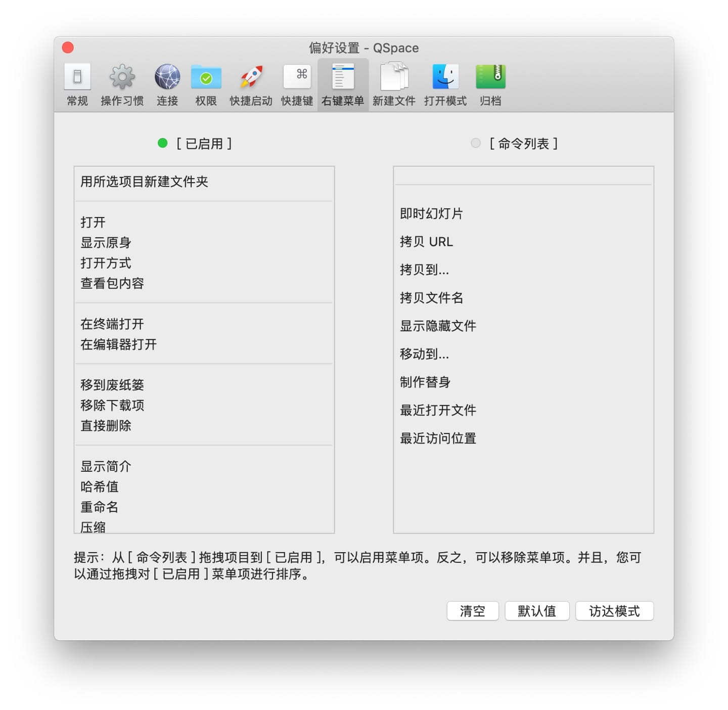Viewport: 728px width, 710px height.
Task: Select the 连接 globe icon
Action: click(x=167, y=77)
